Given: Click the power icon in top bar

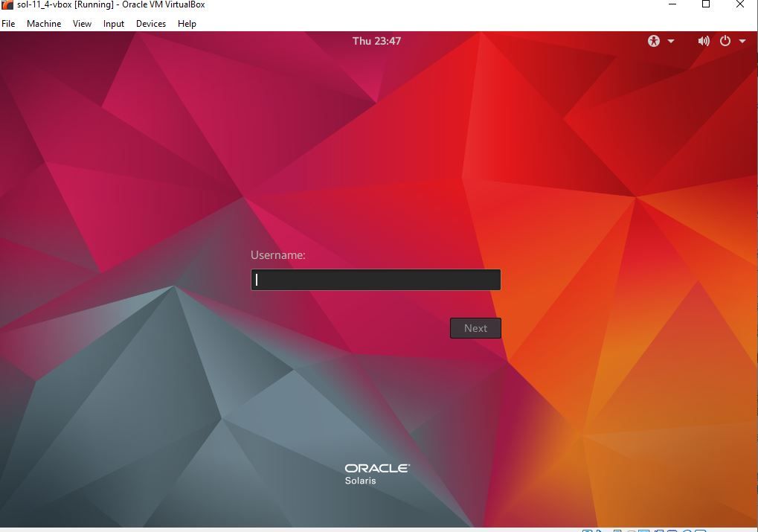Looking at the screenshot, I should 725,41.
